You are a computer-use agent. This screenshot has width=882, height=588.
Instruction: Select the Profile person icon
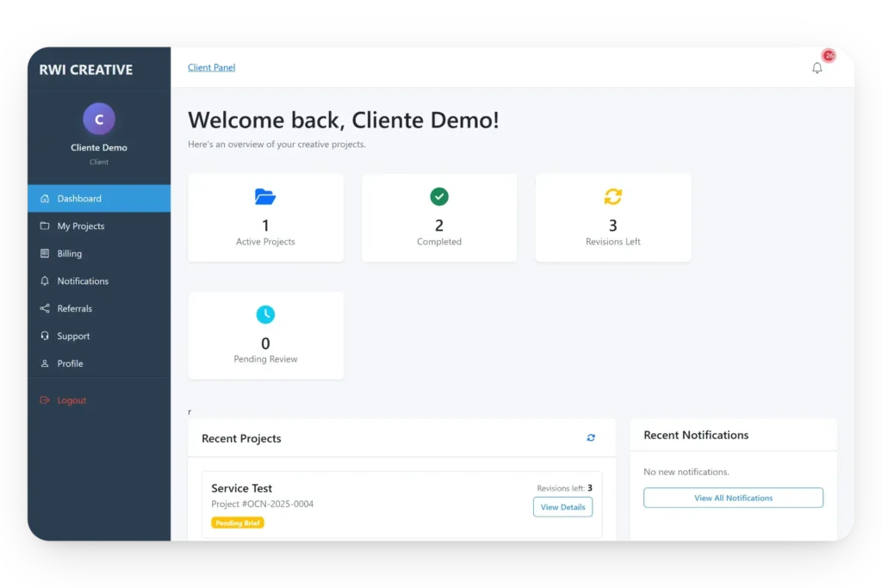tap(44, 363)
